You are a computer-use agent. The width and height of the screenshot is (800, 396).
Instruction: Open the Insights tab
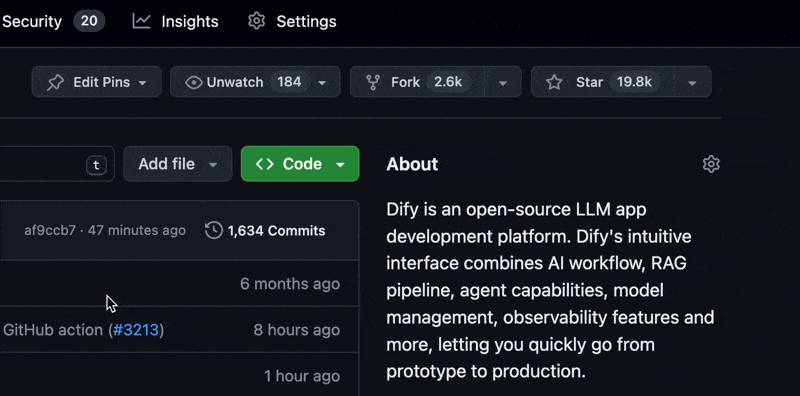[x=175, y=21]
